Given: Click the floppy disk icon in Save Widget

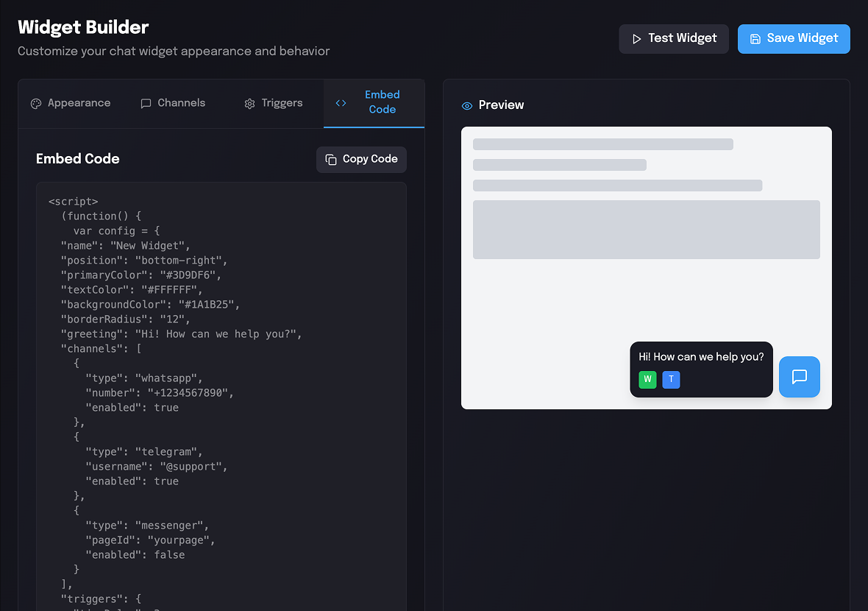Looking at the screenshot, I should point(755,39).
